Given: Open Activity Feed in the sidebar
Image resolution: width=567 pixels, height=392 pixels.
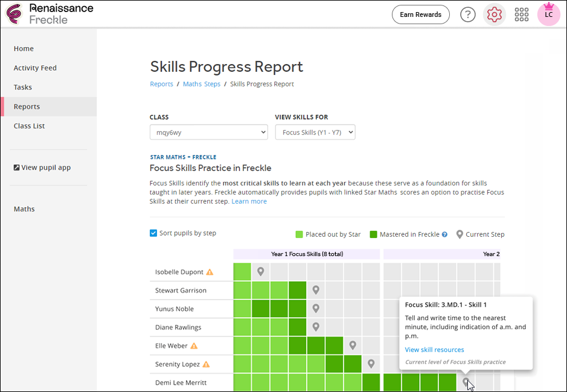Looking at the screenshot, I should [35, 68].
